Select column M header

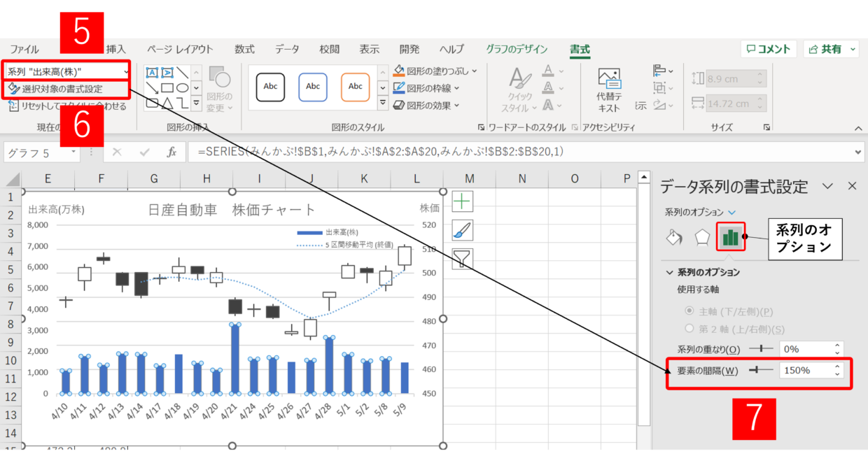[x=469, y=178]
